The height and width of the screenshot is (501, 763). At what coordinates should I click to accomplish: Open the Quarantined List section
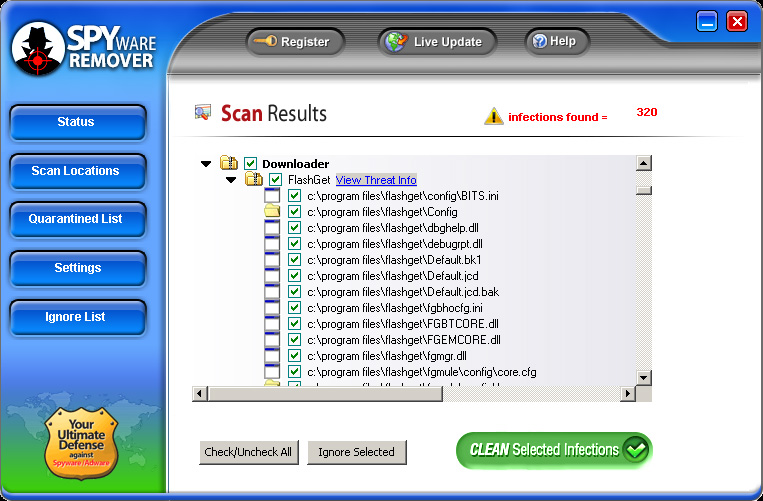tap(77, 219)
